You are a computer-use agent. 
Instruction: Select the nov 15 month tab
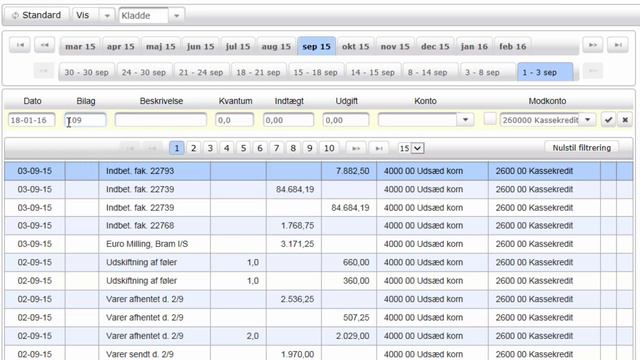395,46
